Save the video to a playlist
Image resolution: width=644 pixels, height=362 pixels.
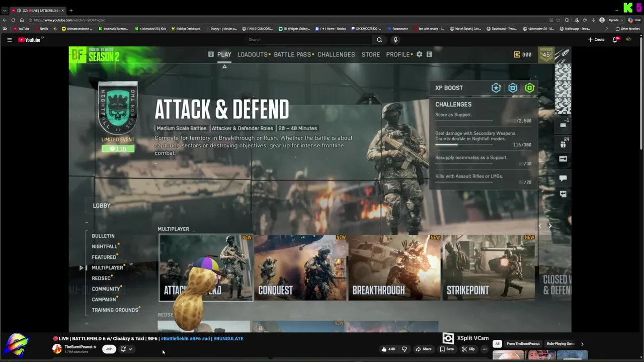tap(447, 349)
